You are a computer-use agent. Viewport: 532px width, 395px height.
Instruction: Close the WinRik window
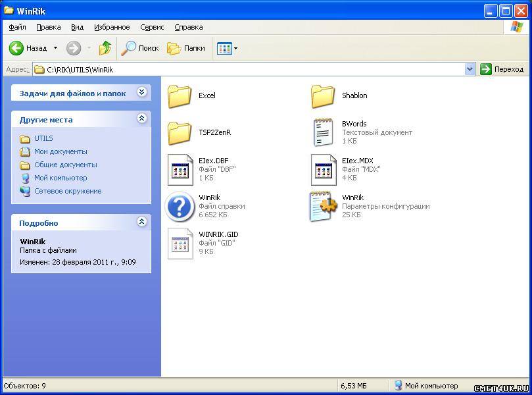pyautogui.click(x=521, y=11)
